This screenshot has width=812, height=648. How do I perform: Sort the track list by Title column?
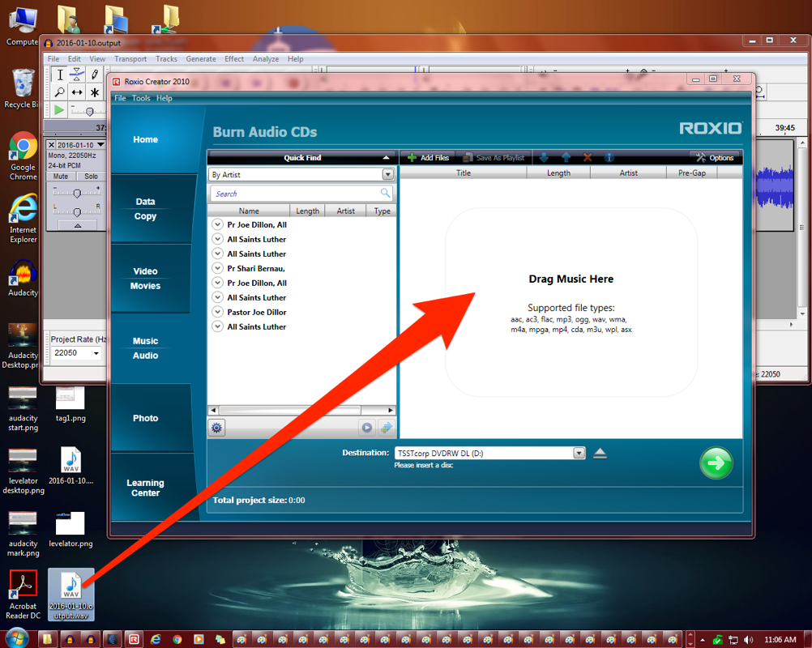[464, 173]
